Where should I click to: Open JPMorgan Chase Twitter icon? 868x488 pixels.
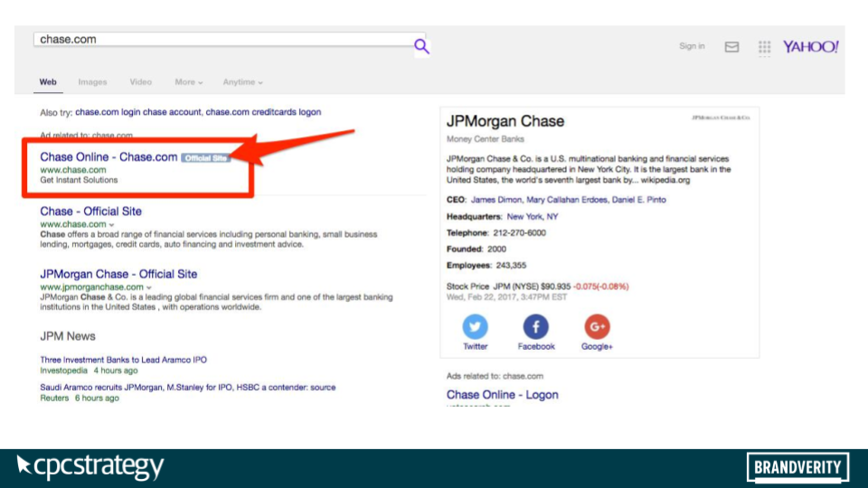pyautogui.click(x=475, y=326)
